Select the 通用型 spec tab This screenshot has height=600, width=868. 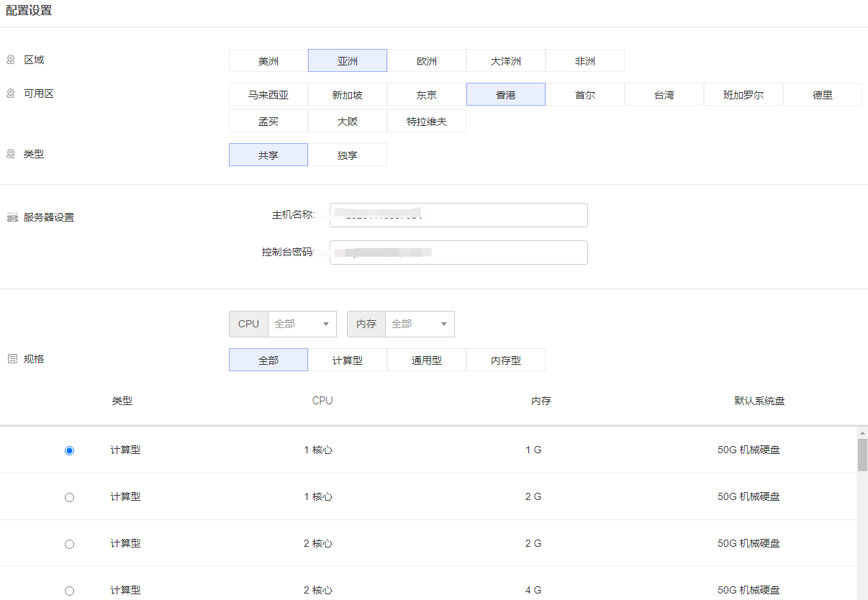pyautogui.click(x=427, y=360)
